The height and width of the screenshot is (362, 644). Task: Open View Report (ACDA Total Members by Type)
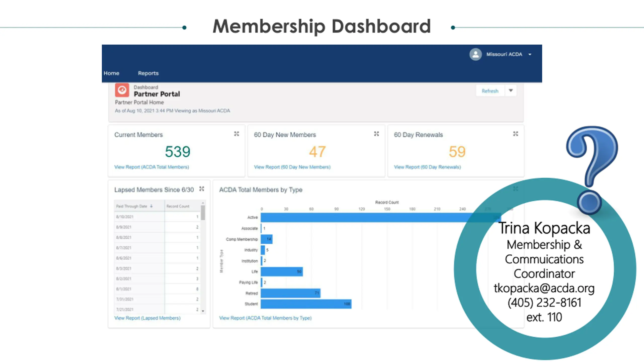point(265,318)
